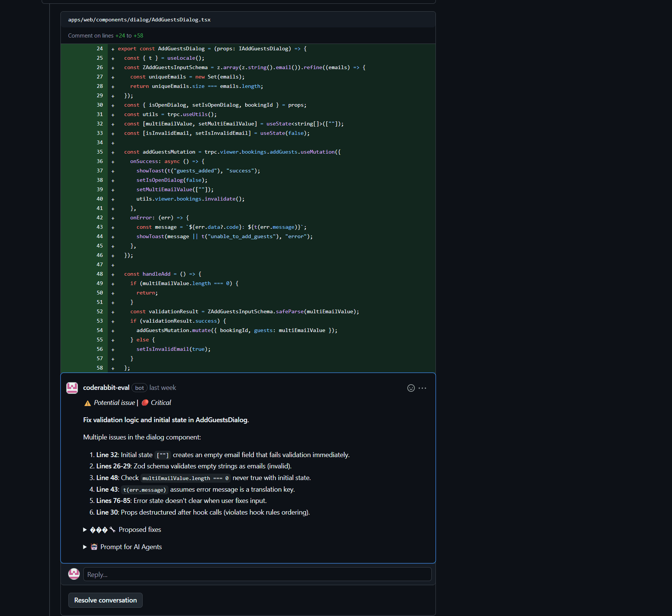Image resolution: width=672 pixels, height=616 pixels.
Task: Click the 'utils.viewer.bookings.invalidate();' code line
Action: (190, 199)
